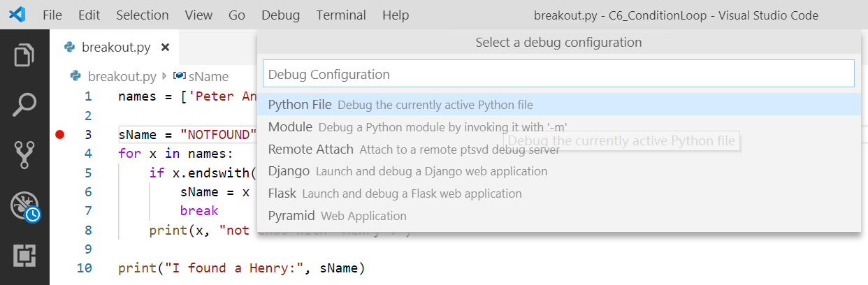The height and width of the screenshot is (285, 868).
Task: Expand the breadcrumb arrow after breakout.py
Action: [164, 76]
